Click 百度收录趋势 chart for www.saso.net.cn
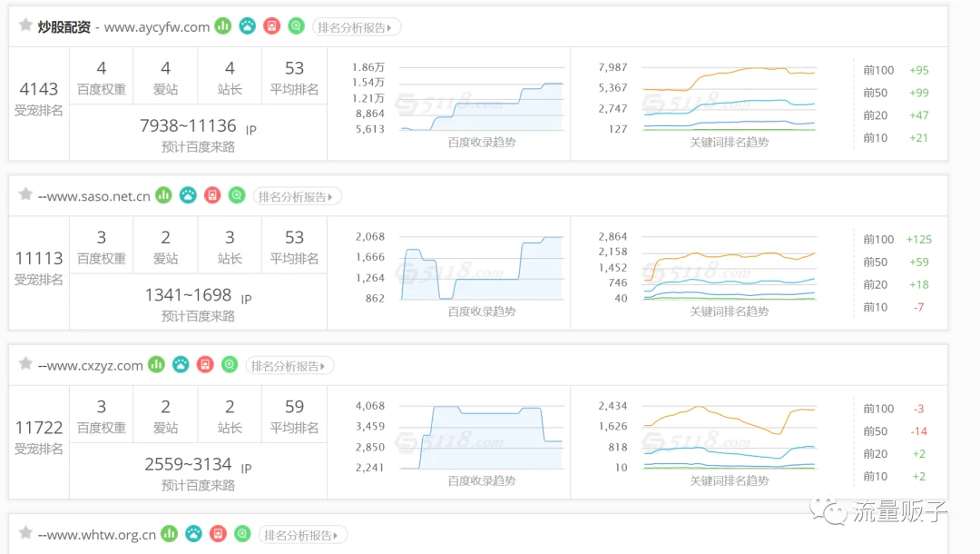Screen dimensions: 980x554 pos(481,268)
